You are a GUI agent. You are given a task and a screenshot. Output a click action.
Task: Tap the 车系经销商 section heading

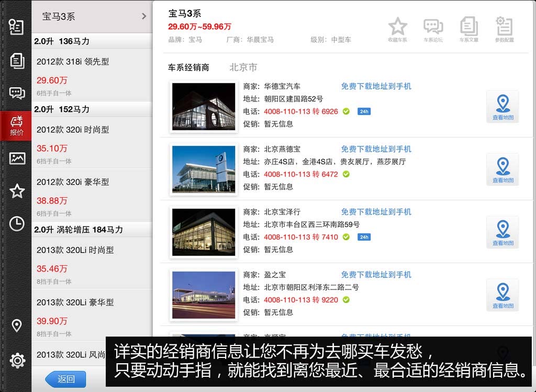click(x=188, y=68)
